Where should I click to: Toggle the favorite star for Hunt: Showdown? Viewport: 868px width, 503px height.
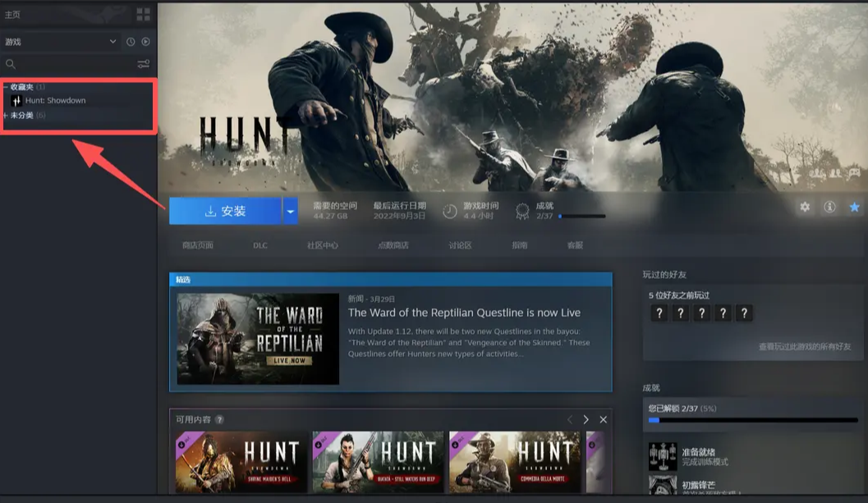pyautogui.click(x=854, y=207)
